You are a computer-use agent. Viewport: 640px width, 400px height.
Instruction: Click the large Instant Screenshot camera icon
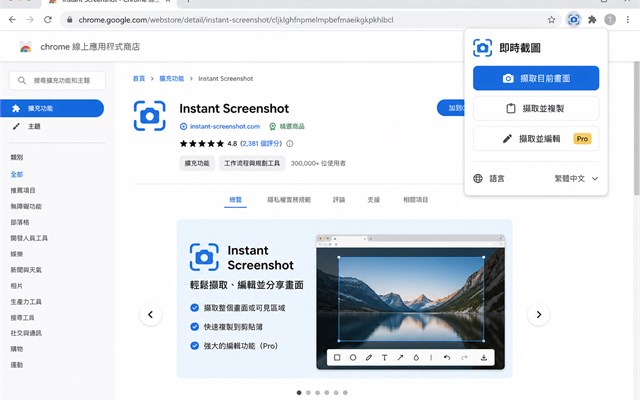coord(150,116)
